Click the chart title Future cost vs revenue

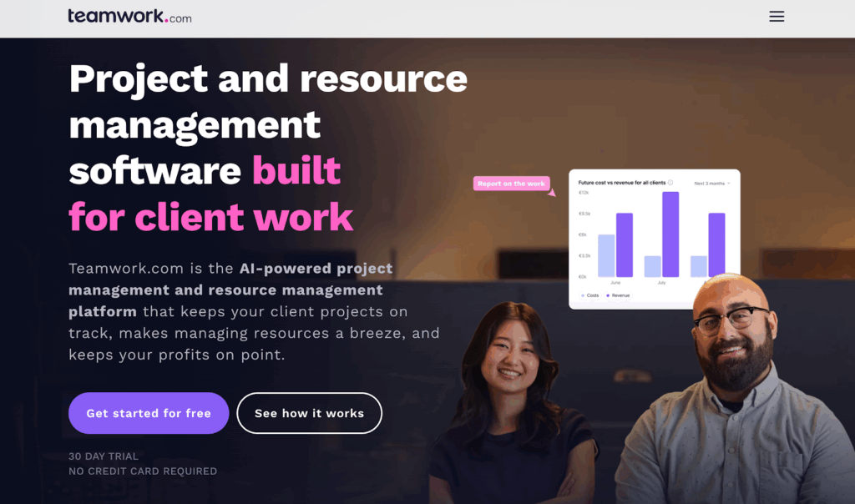621,183
